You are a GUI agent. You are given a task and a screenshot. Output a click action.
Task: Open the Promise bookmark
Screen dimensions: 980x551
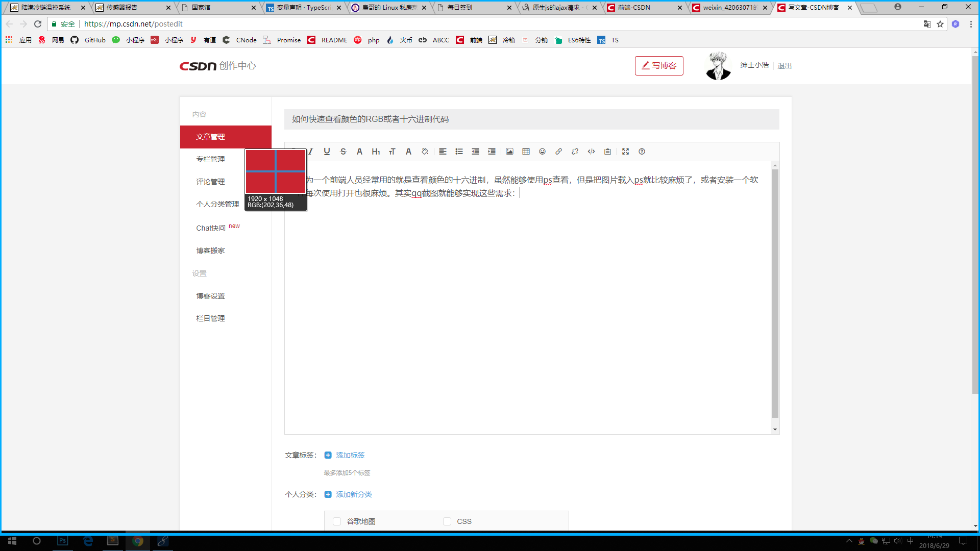pos(282,40)
